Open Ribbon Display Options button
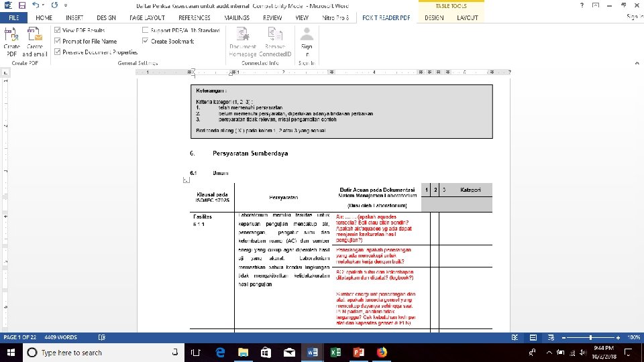 coord(596,5)
